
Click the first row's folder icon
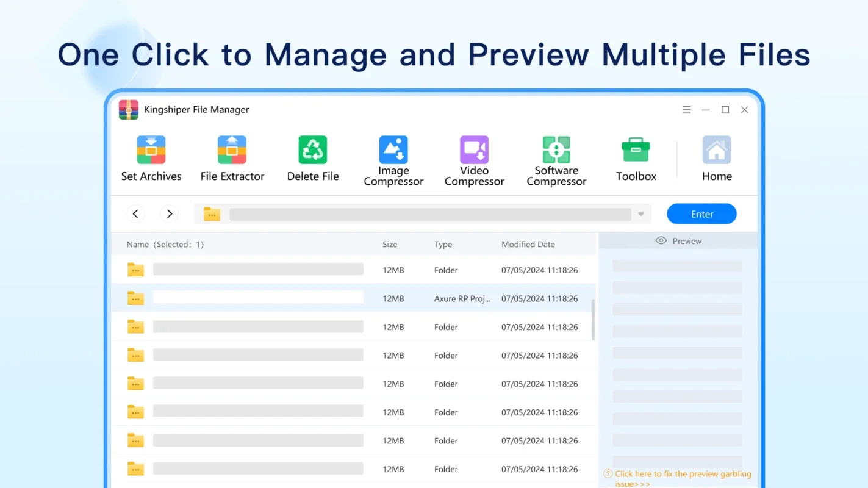pos(135,270)
